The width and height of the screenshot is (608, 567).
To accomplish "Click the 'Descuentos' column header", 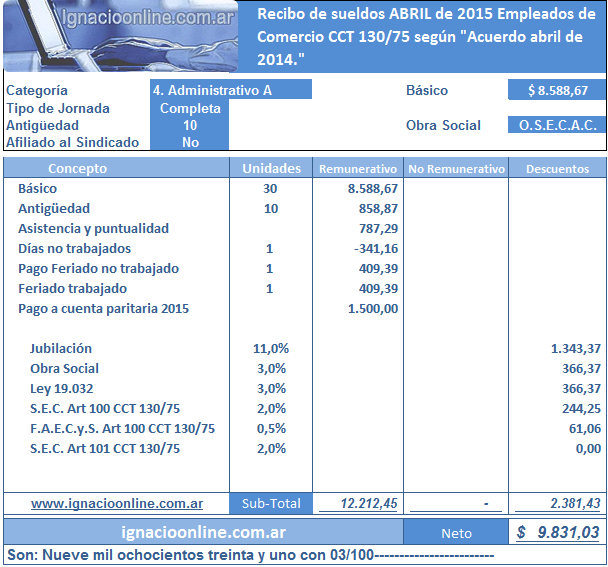I will click(557, 169).
